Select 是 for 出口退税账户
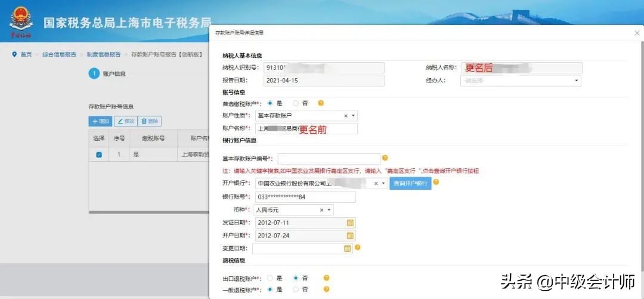Image resolution: width=644 pixels, height=299 pixels. (x=270, y=278)
